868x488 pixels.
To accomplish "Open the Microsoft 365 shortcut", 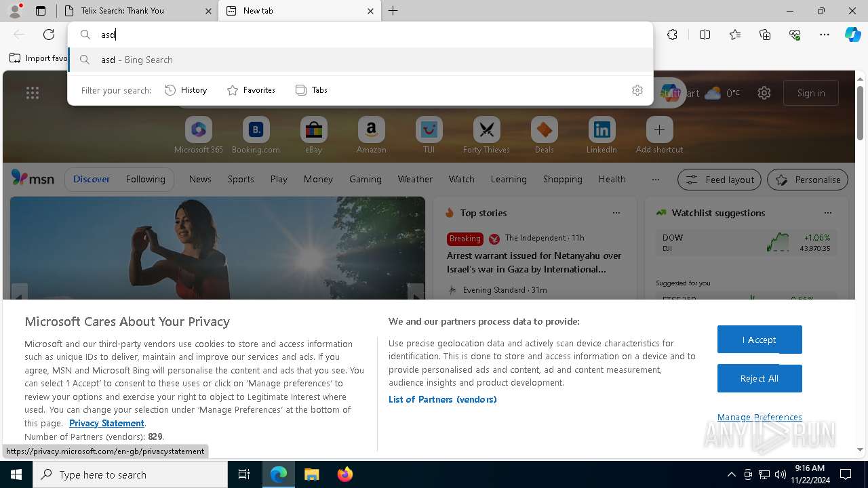I will (199, 136).
